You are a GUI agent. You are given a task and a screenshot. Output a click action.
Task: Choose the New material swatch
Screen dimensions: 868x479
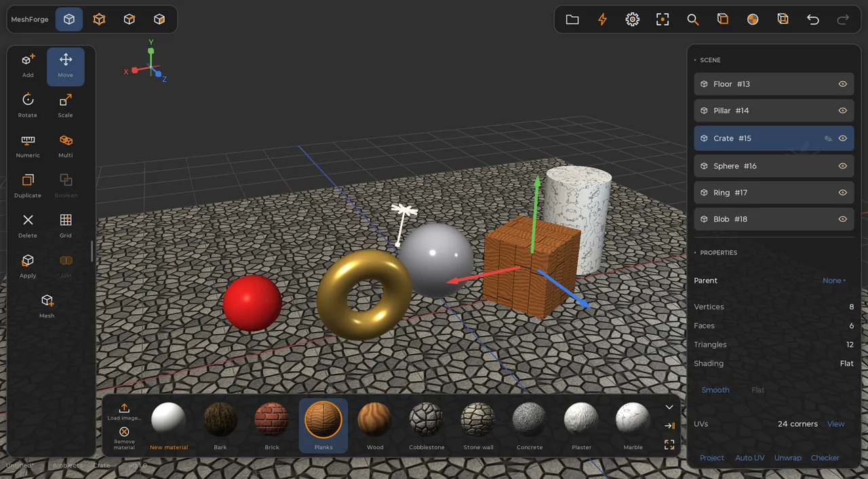[x=169, y=425]
